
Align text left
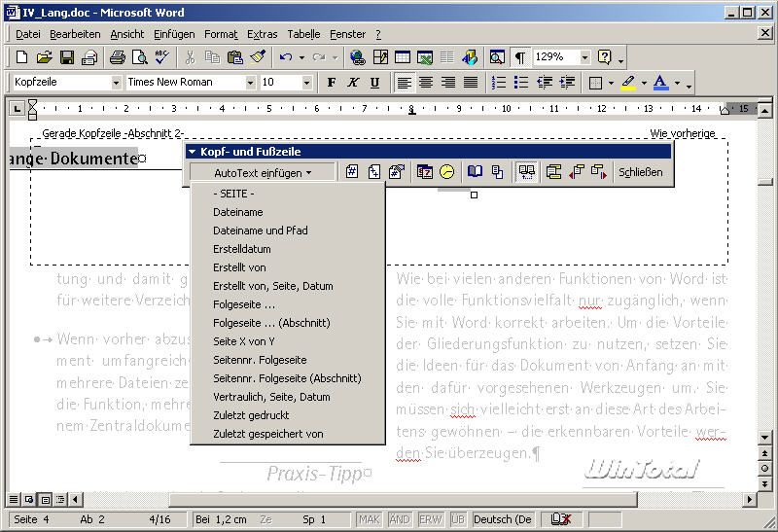pos(404,83)
